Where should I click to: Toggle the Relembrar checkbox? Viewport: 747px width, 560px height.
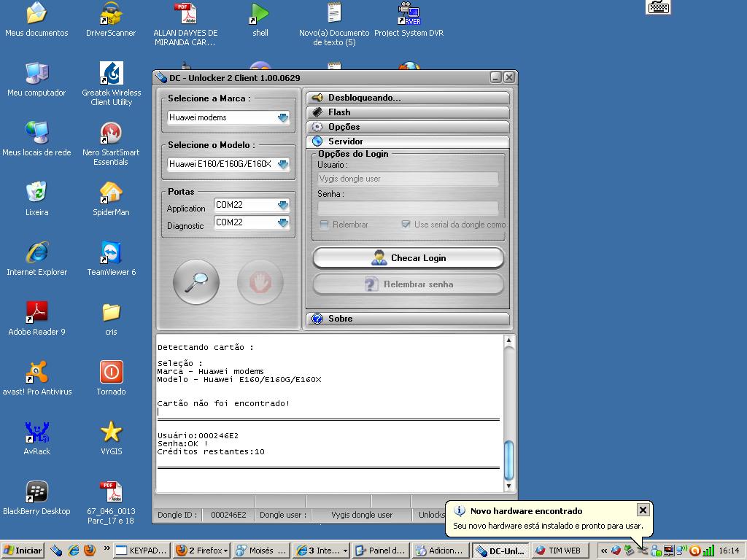click(x=325, y=225)
